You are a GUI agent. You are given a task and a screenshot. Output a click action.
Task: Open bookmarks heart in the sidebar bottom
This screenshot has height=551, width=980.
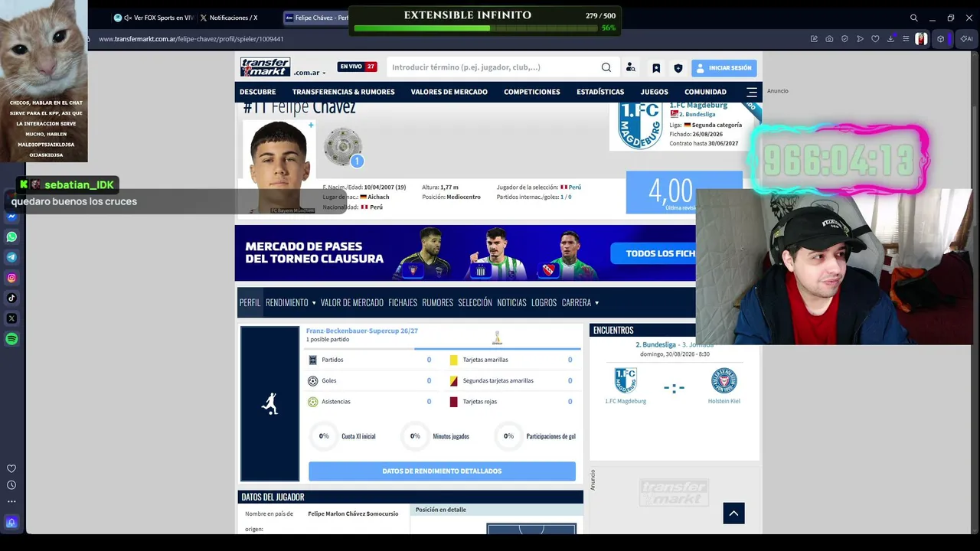(x=11, y=468)
